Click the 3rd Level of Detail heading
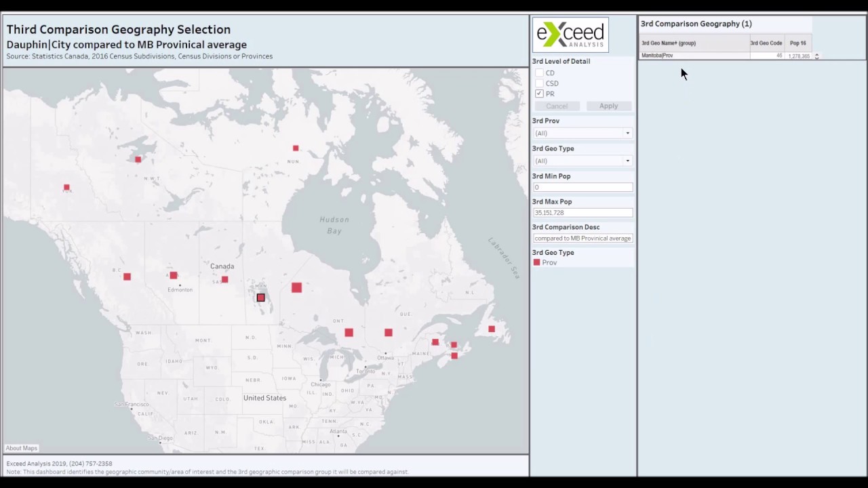This screenshot has width=868, height=488. point(561,61)
